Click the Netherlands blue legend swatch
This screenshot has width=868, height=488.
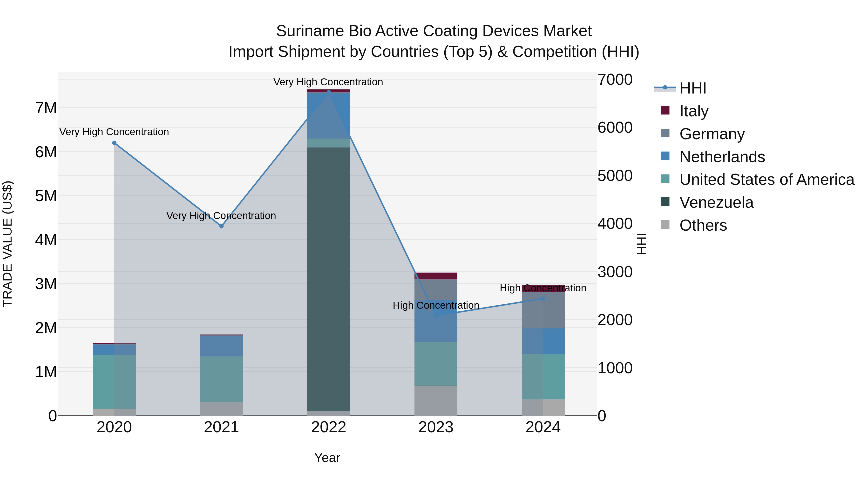pyautogui.click(x=665, y=156)
